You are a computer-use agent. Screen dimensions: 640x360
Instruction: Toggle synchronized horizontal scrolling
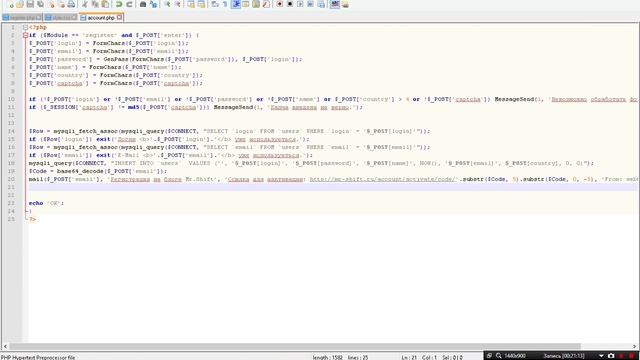pyautogui.click(x=202, y=4)
